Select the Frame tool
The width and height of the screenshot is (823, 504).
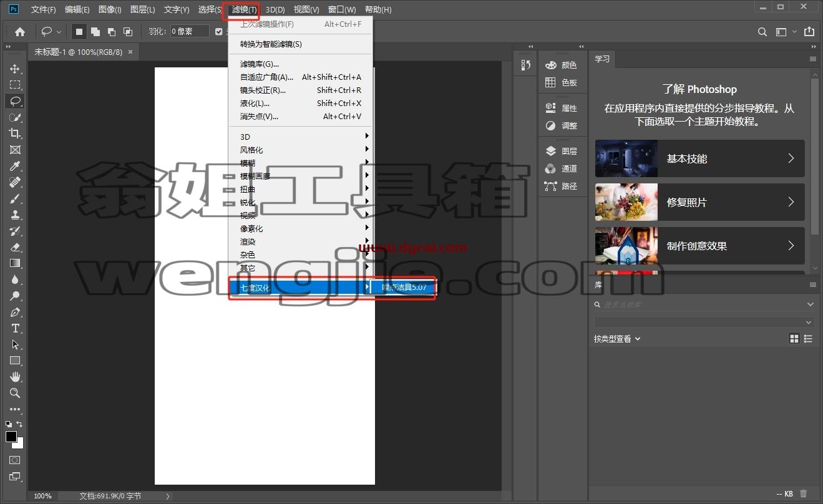[x=15, y=150]
